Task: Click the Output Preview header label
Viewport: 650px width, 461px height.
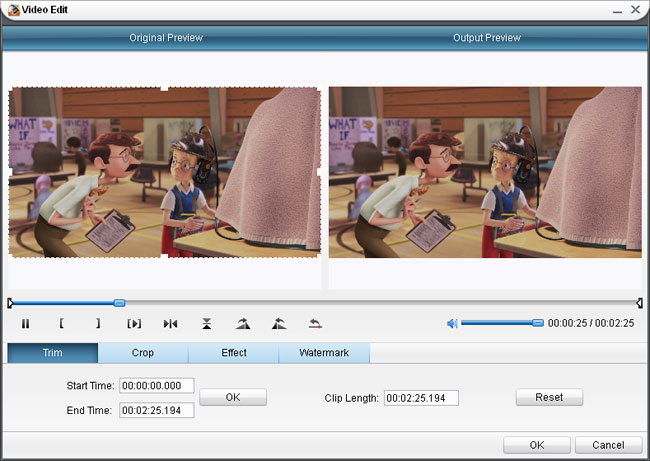Action: coord(487,38)
